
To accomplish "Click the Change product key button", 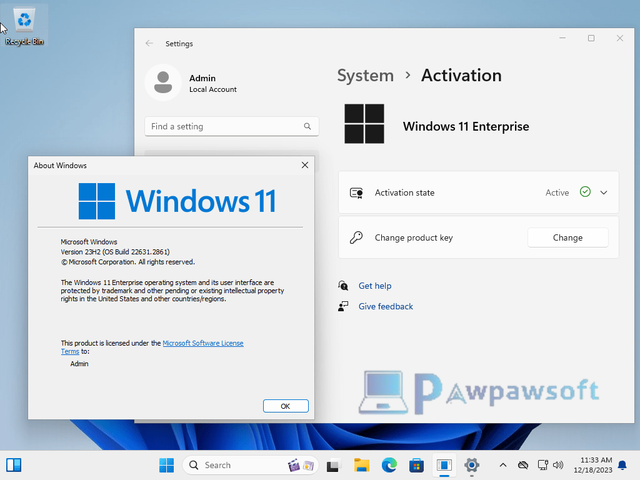I will [568, 238].
